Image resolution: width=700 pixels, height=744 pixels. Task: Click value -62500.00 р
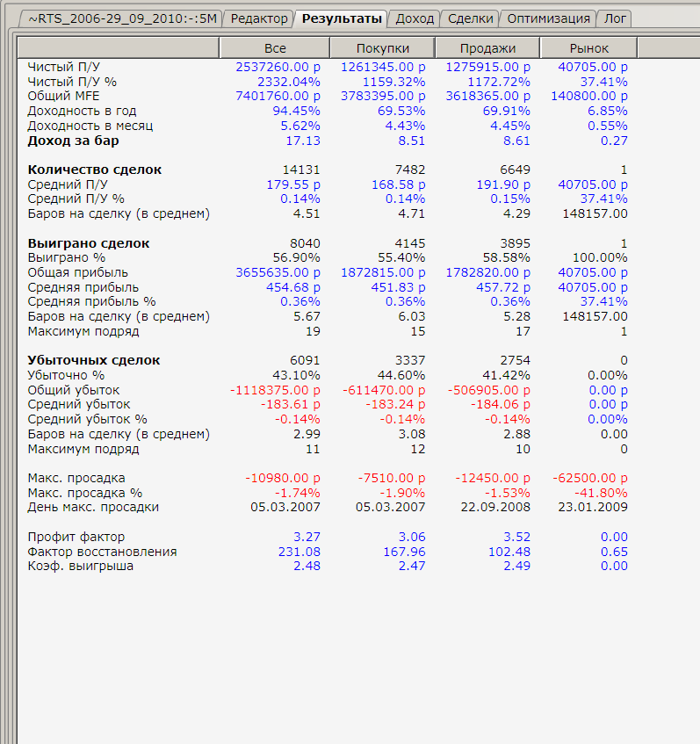(590, 478)
